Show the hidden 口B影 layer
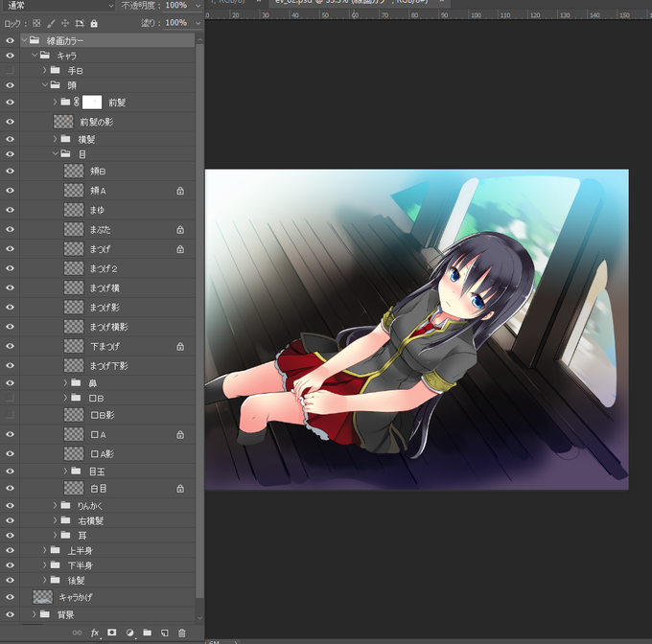652x644 pixels. pyautogui.click(x=10, y=414)
